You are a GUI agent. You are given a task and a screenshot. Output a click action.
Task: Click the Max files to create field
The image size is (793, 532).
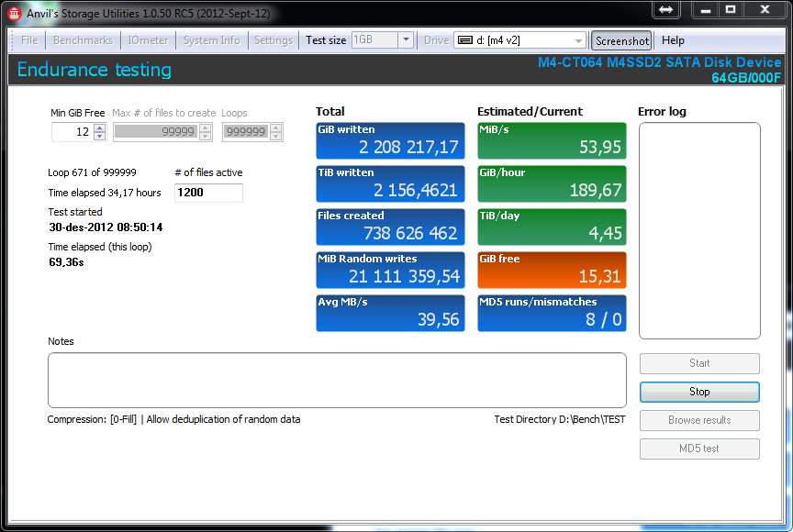pos(156,132)
